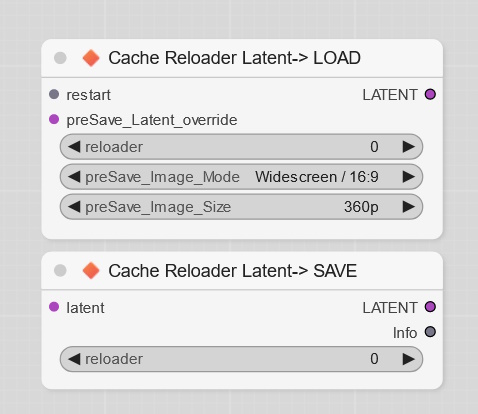
Task: Increase reloader value on LOAD node
Action: click(x=409, y=147)
